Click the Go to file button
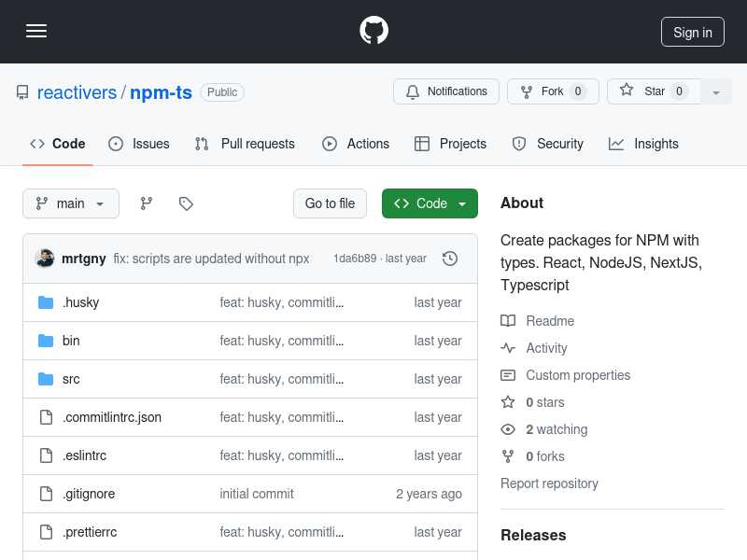This screenshot has width=747, height=560. point(330,203)
